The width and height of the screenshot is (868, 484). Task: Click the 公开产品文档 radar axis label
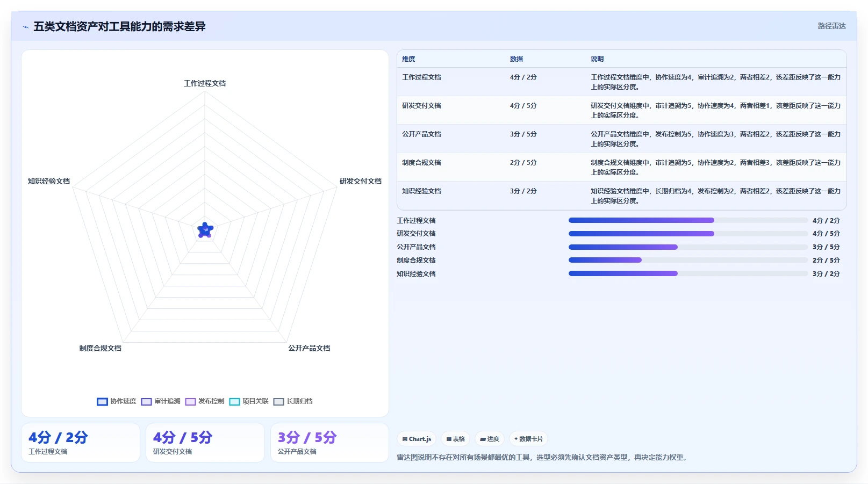309,348
